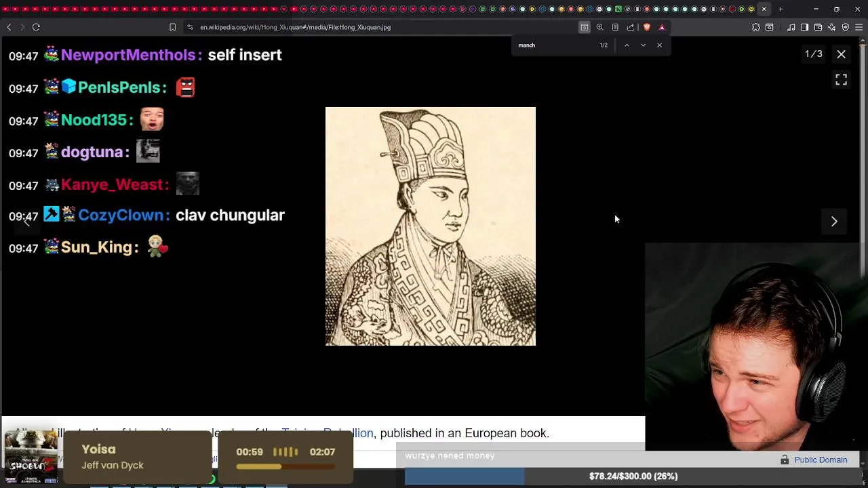Jump to next find match arrow
This screenshot has width=868, height=488.
[643, 45]
